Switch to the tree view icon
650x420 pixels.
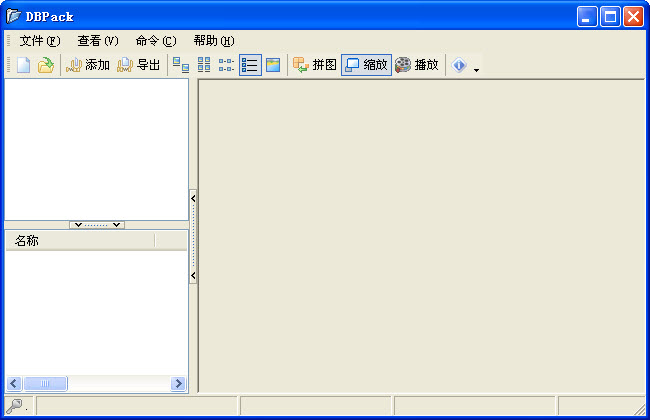(x=181, y=65)
